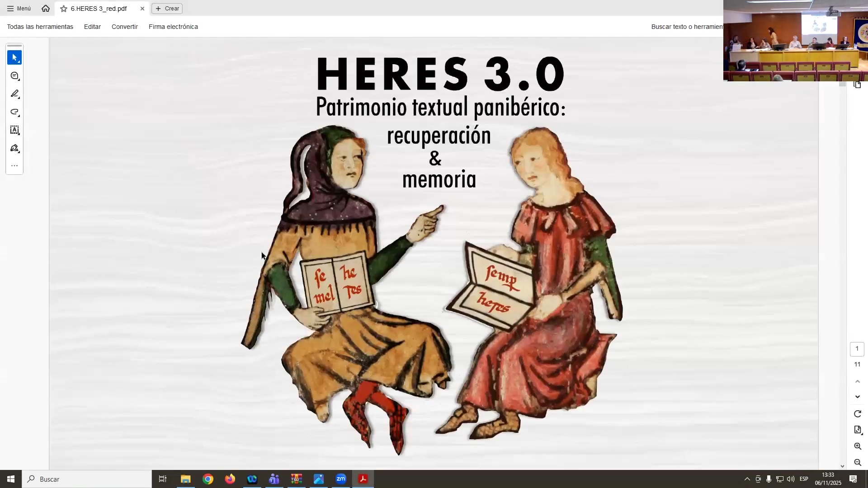Open the Convertir menu
Screen dimensions: 868x488
(x=124, y=27)
